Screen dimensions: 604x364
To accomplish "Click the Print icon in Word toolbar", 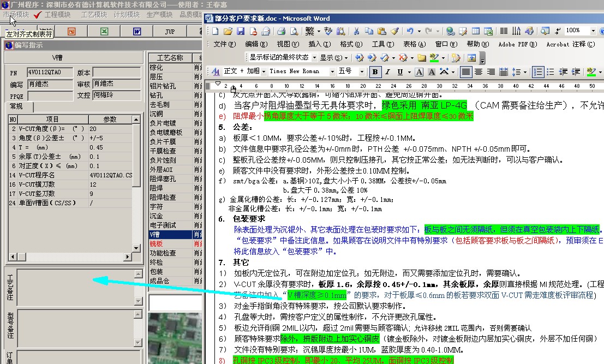I will pos(281,31).
